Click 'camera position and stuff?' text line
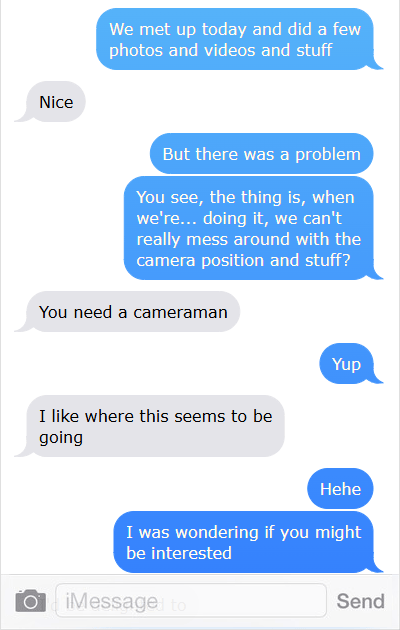The height and width of the screenshot is (630, 400). [244, 260]
